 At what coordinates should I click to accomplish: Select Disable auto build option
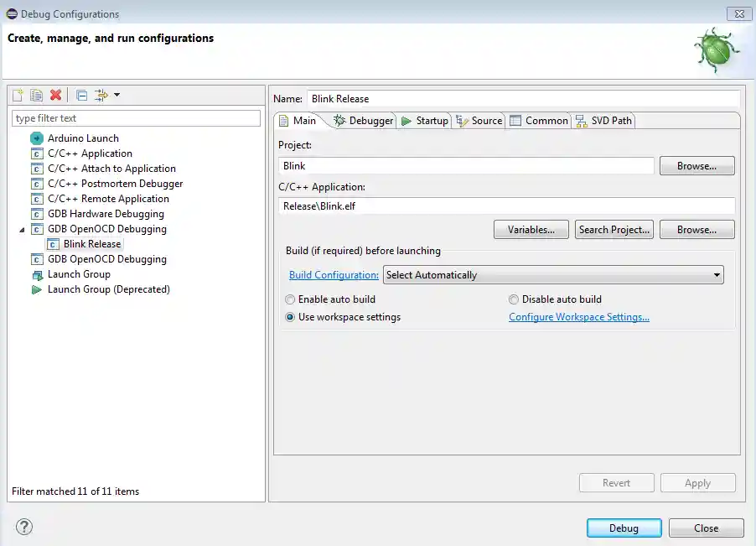(514, 299)
